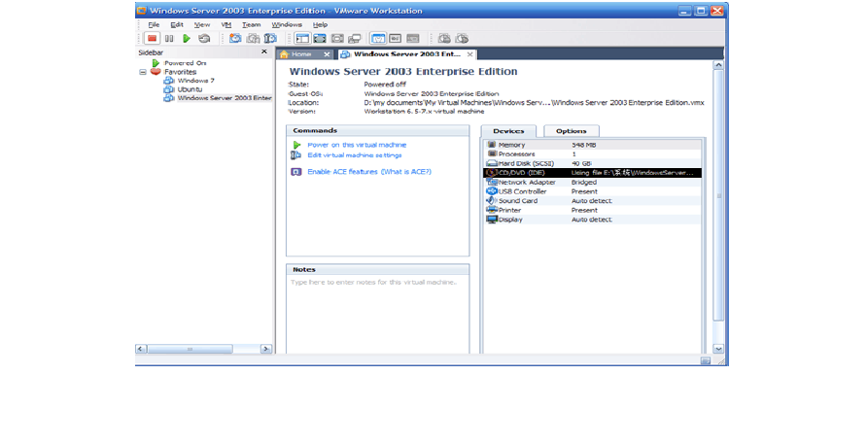Switch to the Options tab
This screenshot has width=868, height=443.
[x=571, y=131]
